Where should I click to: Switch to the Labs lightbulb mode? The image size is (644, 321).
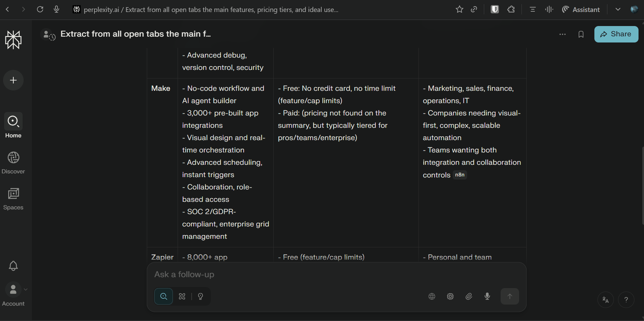coord(201,296)
